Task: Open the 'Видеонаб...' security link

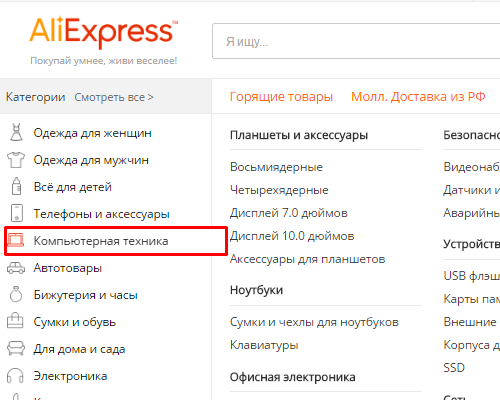Action: pyautogui.click(x=471, y=167)
